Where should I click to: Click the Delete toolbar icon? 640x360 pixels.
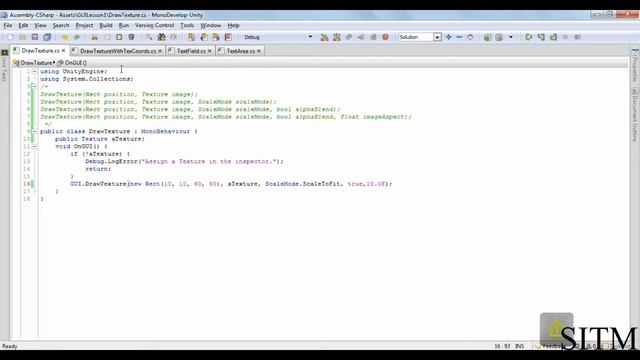pos(131,37)
